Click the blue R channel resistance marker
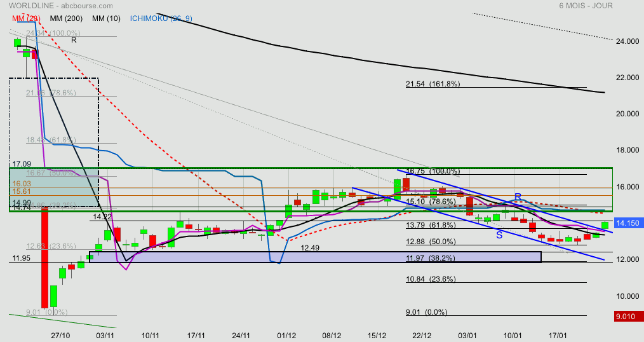Image resolution: width=644 pixels, height=342 pixels. pyautogui.click(x=518, y=197)
